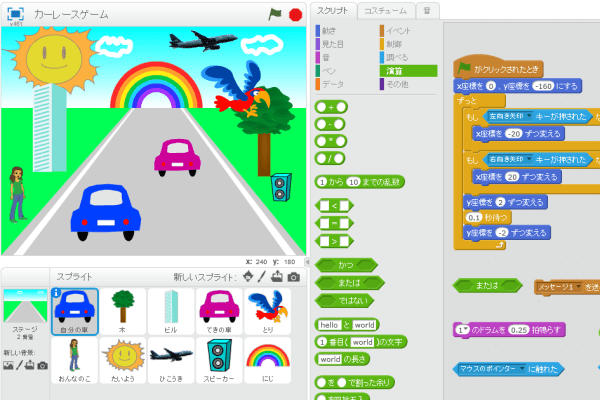Select the とり sprite thumbnail
Image resolution: width=600 pixels, height=400 pixels.
click(x=266, y=312)
